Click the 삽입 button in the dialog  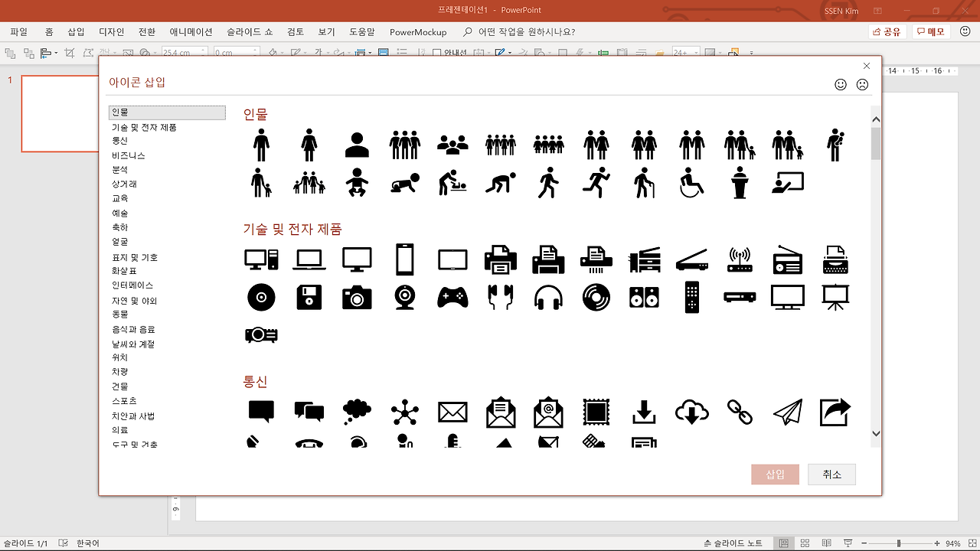(x=776, y=474)
